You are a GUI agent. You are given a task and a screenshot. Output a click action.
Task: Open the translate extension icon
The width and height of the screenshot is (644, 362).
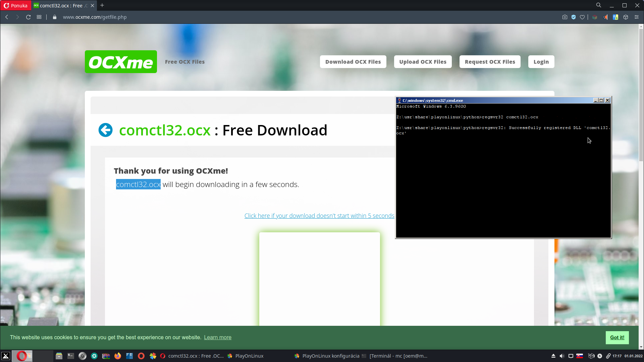tap(615, 17)
